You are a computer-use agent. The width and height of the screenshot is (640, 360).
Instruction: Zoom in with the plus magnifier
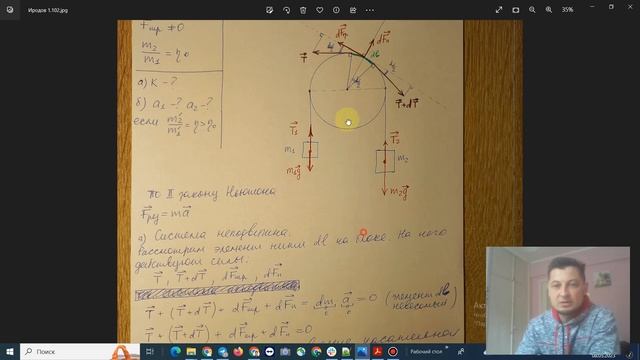tap(549, 10)
